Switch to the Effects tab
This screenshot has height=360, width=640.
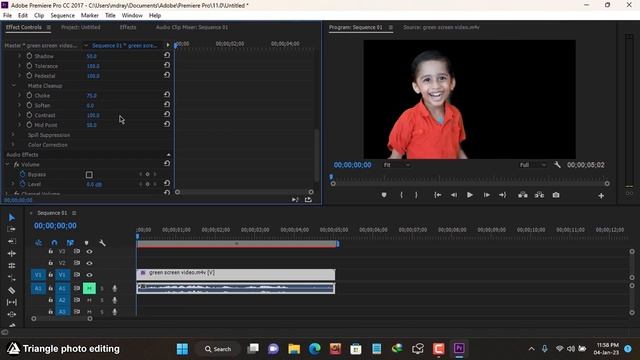128,27
